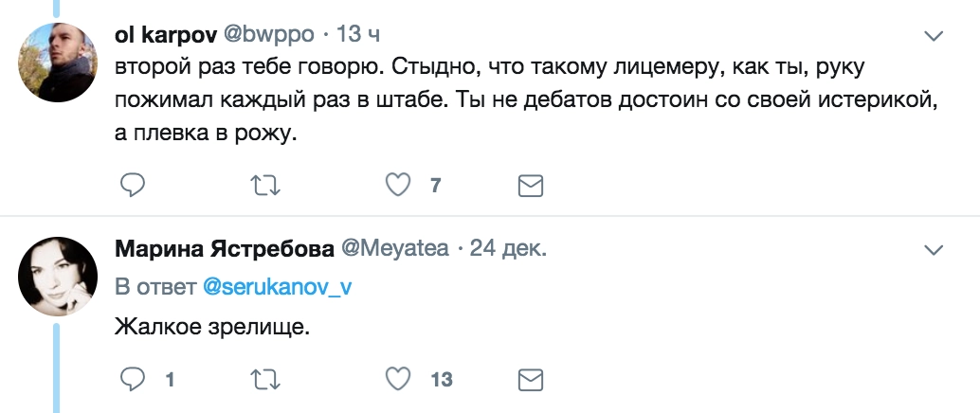View Марина Ястребова's avatar

point(58,277)
